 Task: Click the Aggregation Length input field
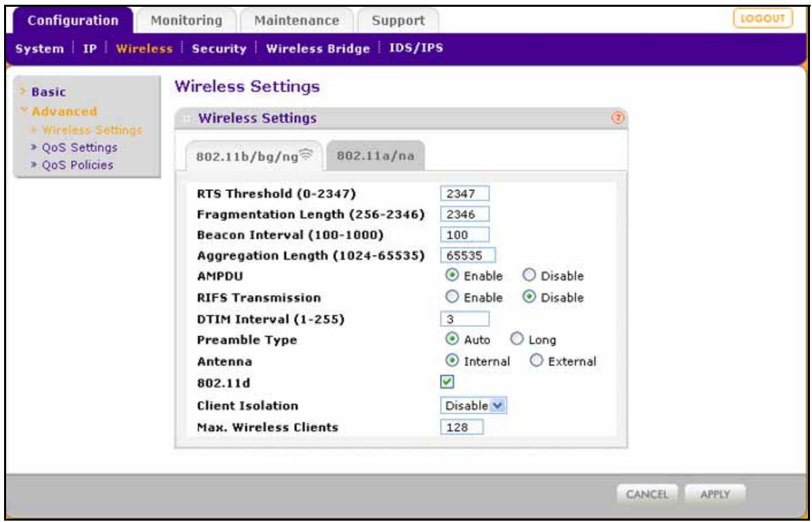(x=468, y=256)
